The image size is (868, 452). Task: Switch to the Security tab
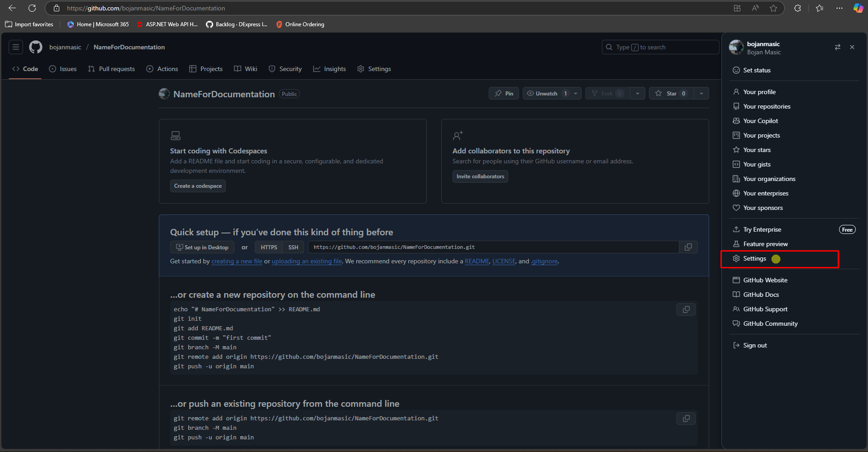285,69
